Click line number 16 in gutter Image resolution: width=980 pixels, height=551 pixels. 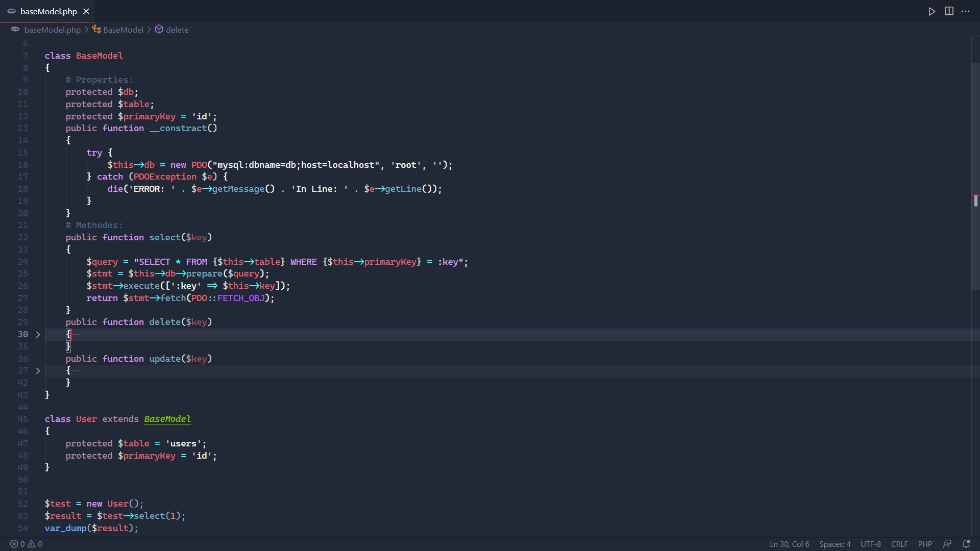pos(23,165)
